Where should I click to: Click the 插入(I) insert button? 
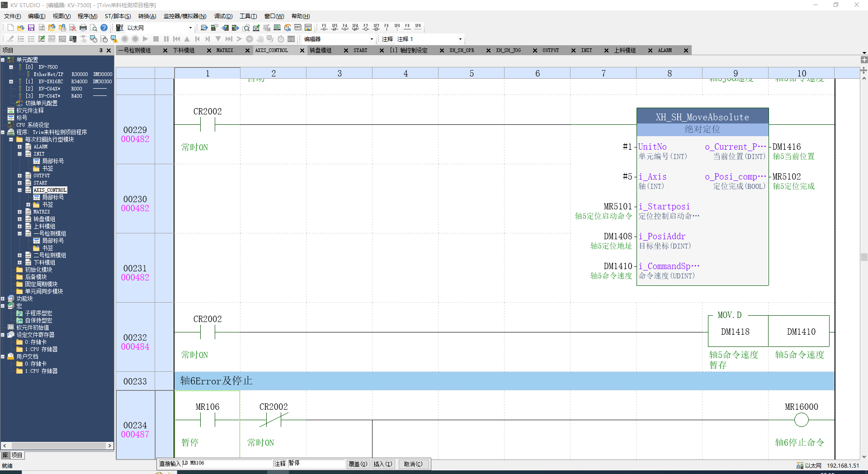click(x=383, y=464)
